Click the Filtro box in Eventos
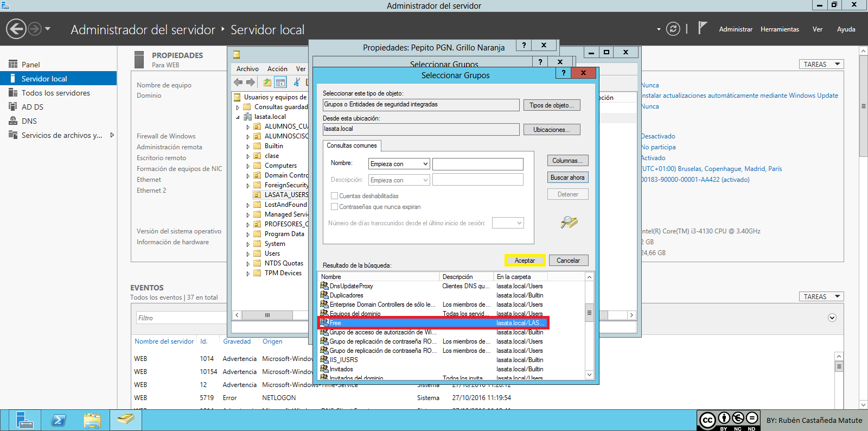The height and width of the screenshot is (431, 868). pos(181,318)
